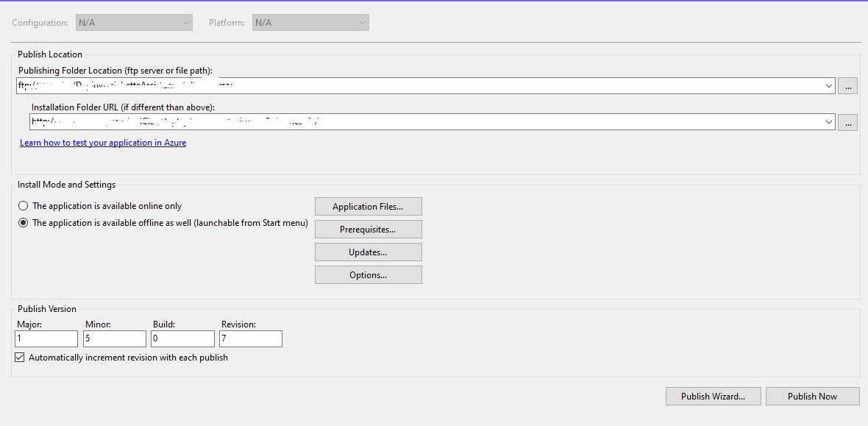868x426 pixels.
Task: Launch the Publish Wizard
Action: (x=713, y=396)
